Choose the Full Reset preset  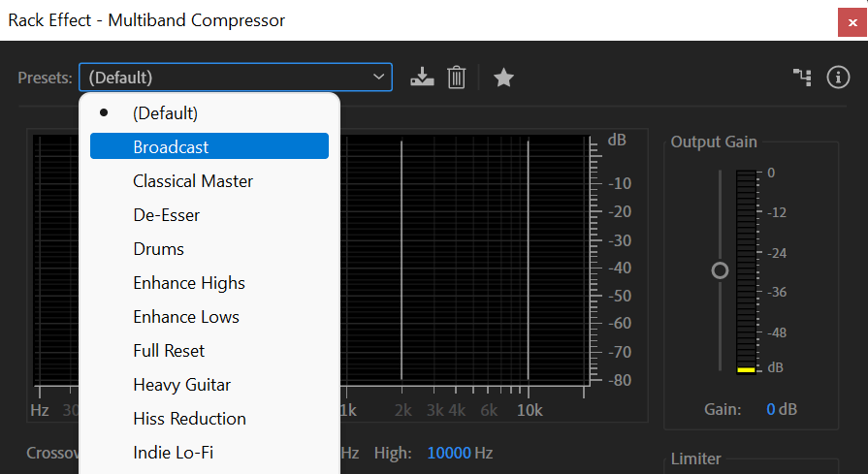(x=209, y=351)
